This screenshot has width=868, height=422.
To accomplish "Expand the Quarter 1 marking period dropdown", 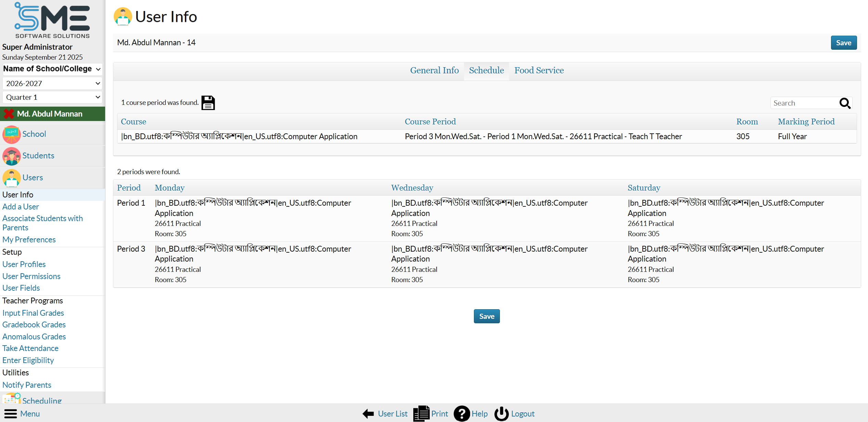I will point(52,97).
